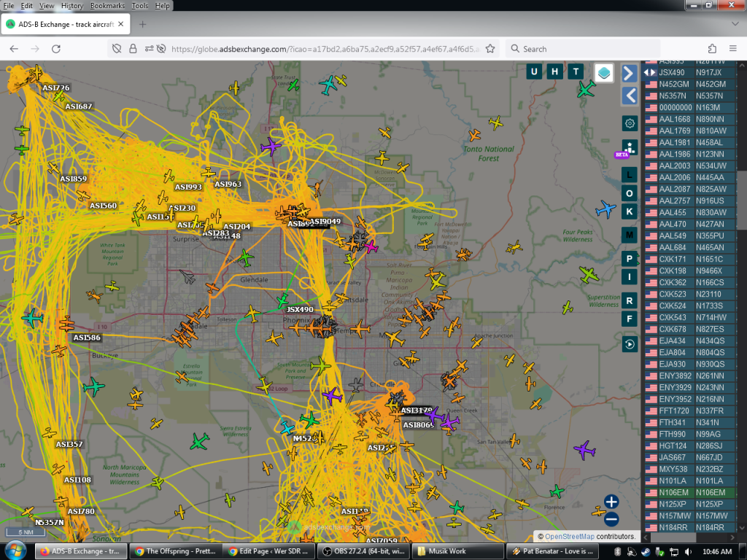Go back to previous page
Viewport: 747px width, 560px height.
(14, 49)
